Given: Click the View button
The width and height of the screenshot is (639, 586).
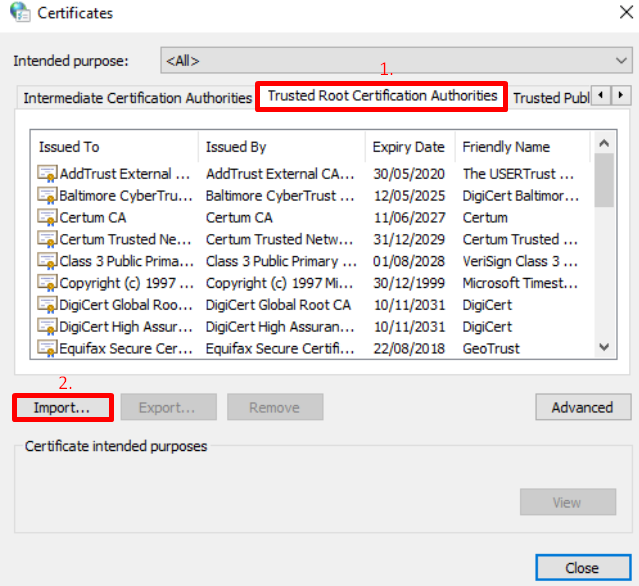Looking at the screenshot, I should click(568, 502).
